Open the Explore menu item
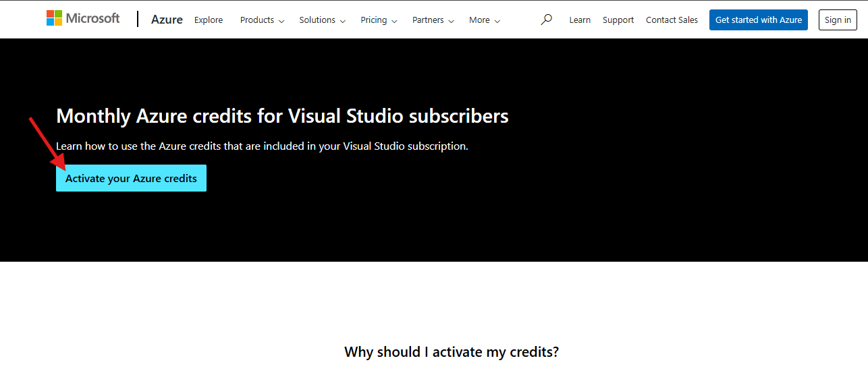The image size is (868, 373). click(x=209, y=20)
